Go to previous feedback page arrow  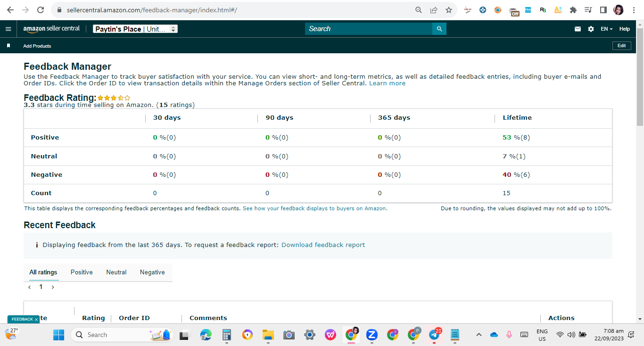pos(30,287)
